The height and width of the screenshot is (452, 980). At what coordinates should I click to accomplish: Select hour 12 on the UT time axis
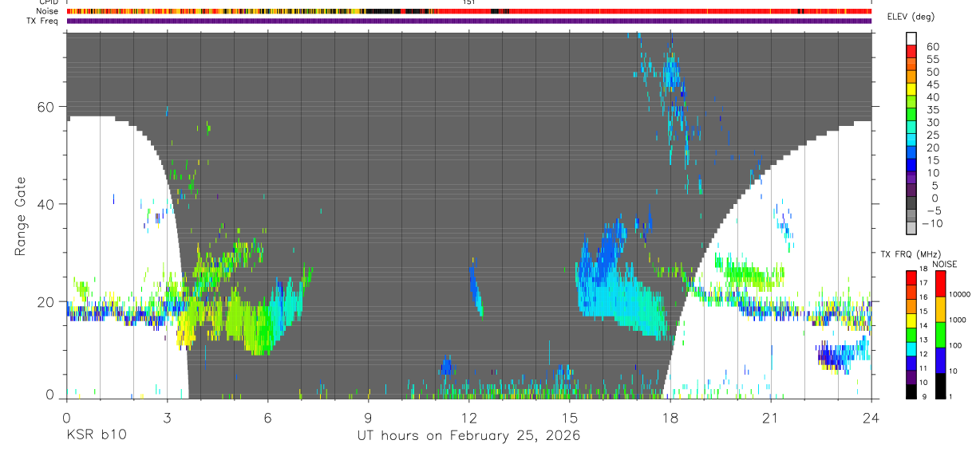(x=468, y=418)
